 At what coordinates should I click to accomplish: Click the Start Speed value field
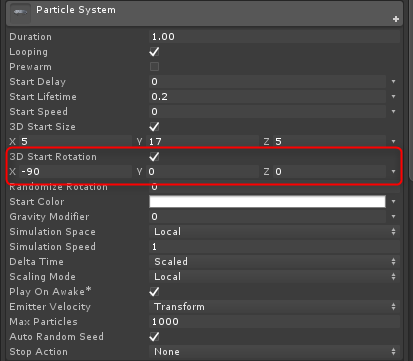pos(267,112)
